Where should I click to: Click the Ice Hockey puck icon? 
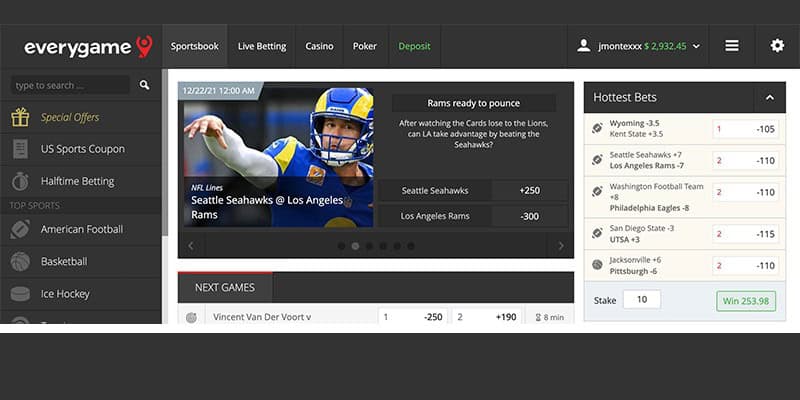(x=20, y=294)
